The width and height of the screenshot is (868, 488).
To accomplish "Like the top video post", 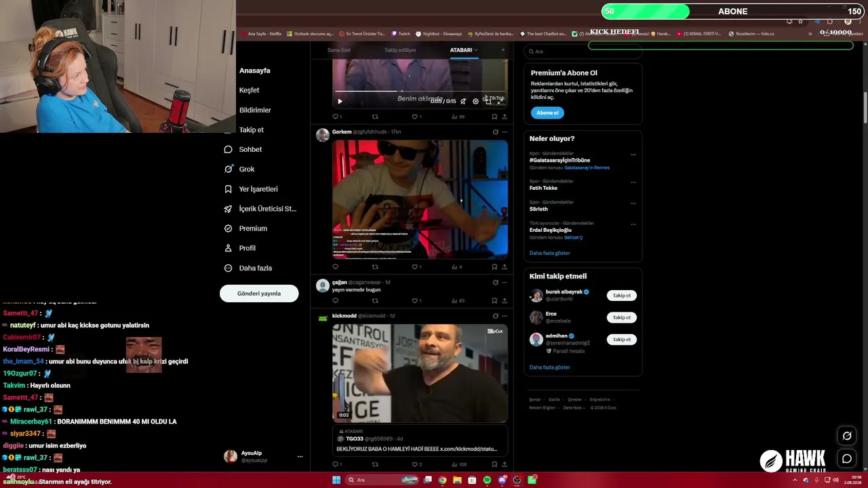I will pos(415,117).
